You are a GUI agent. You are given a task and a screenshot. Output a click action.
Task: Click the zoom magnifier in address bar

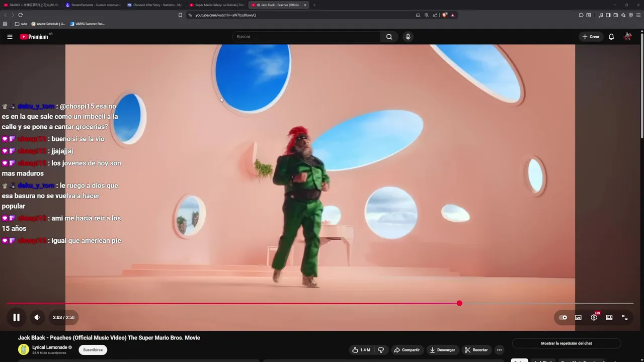(x=427, y=15)
